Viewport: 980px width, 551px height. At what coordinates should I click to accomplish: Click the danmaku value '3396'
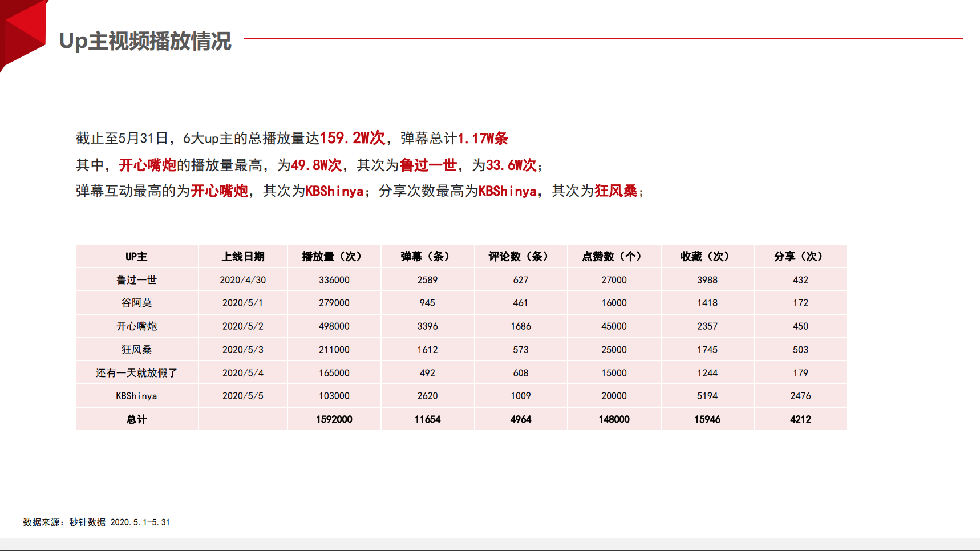[x=427, y=326]
